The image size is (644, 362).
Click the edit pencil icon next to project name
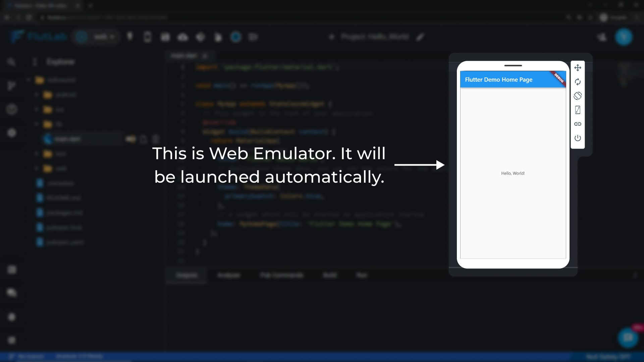tap(420, 37)
